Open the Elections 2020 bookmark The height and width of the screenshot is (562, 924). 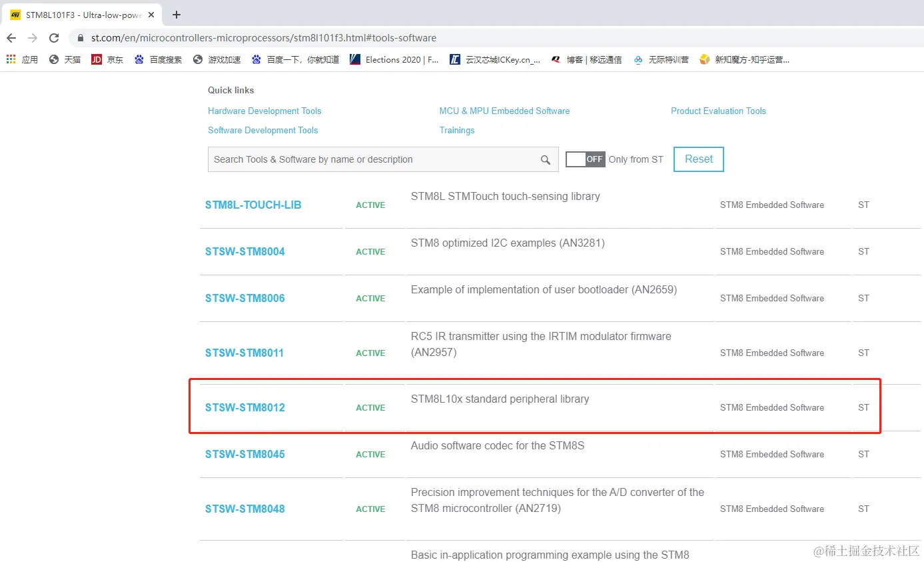(x=394, y=59)
